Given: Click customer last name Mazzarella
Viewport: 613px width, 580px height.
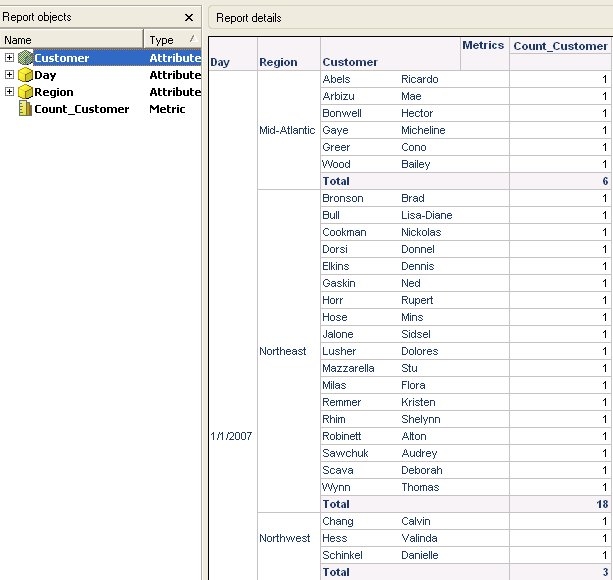Looking at the screenshot, I should 348,368.
